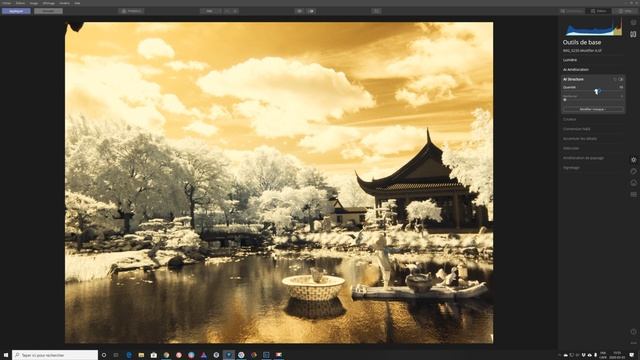Viewport: 640px width, 360px height.
Task: Open the Canvas tools icon
Action: [x=633, y=34]
